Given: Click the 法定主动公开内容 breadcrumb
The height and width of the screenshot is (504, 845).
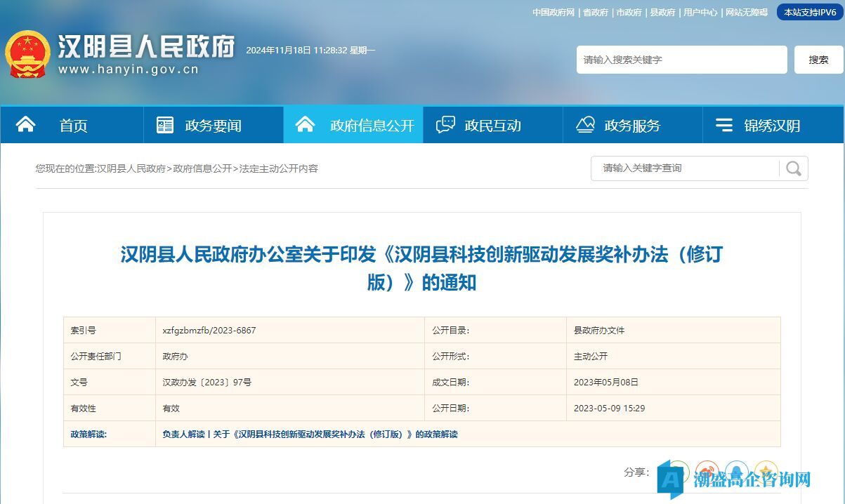Looking at the screenshot, I should tap(279, 168).
